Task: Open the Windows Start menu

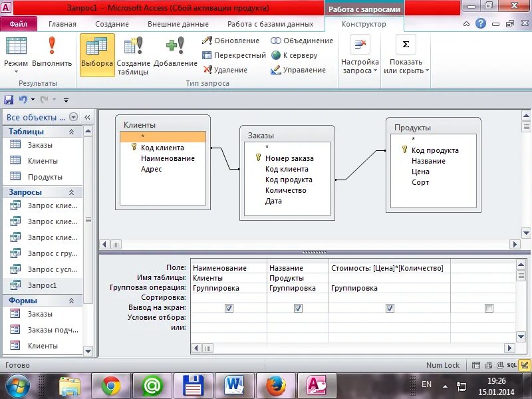Action: point(17,386)
